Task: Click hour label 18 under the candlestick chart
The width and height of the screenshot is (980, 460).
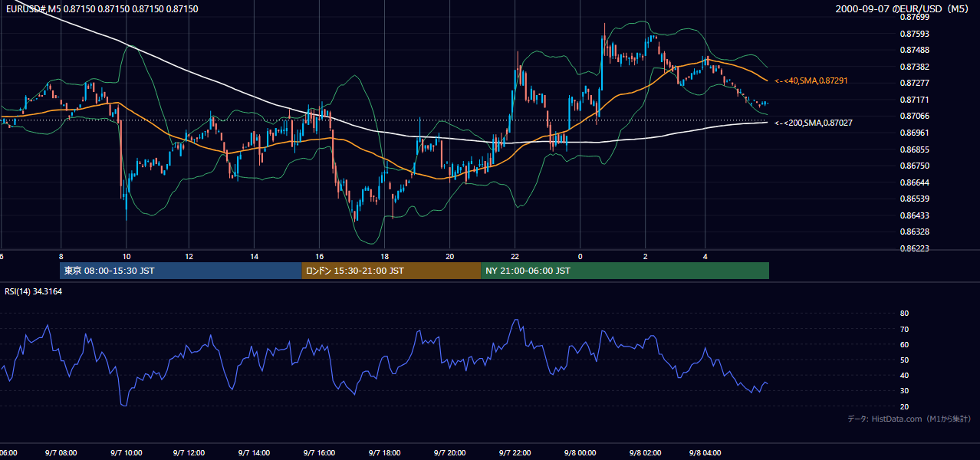Action: click(x=384, y=256)
